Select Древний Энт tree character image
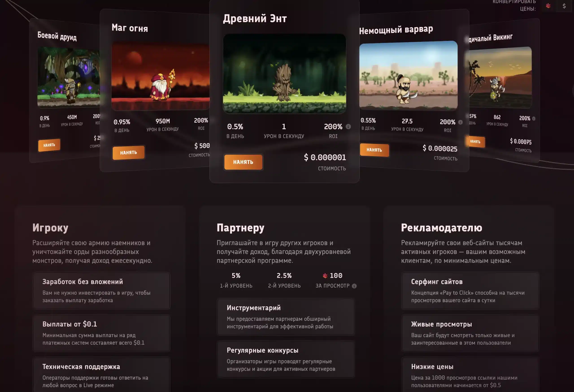This screenshot has width=574, height=392. point(284,74)
